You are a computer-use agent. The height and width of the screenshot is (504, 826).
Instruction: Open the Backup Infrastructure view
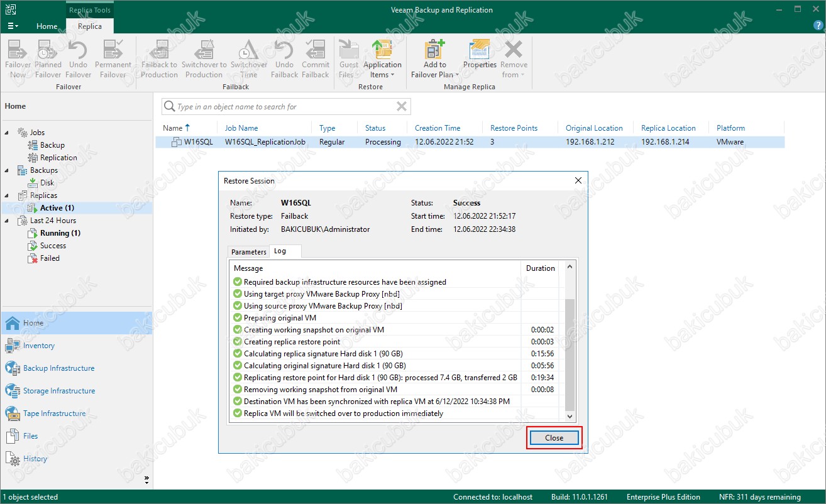[76, 368]
